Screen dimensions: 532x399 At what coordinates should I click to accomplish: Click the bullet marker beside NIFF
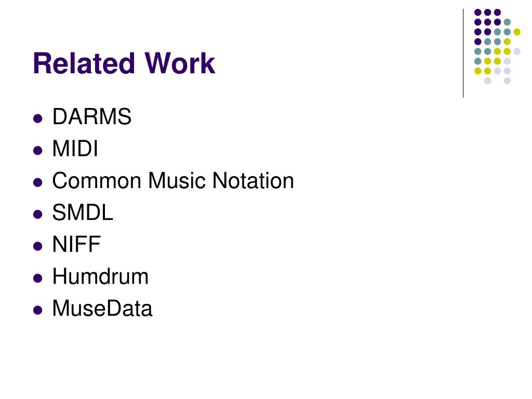pyautogui.click(x=37, y=246)
